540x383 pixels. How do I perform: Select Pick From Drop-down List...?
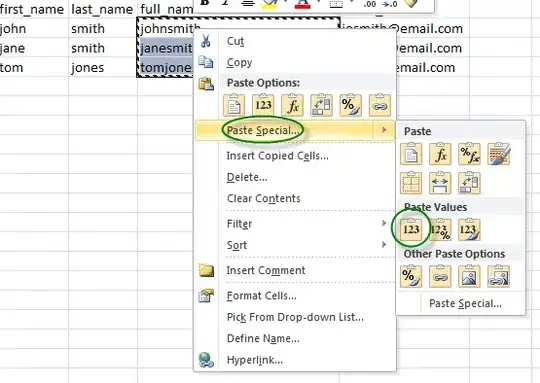point(295,317)
